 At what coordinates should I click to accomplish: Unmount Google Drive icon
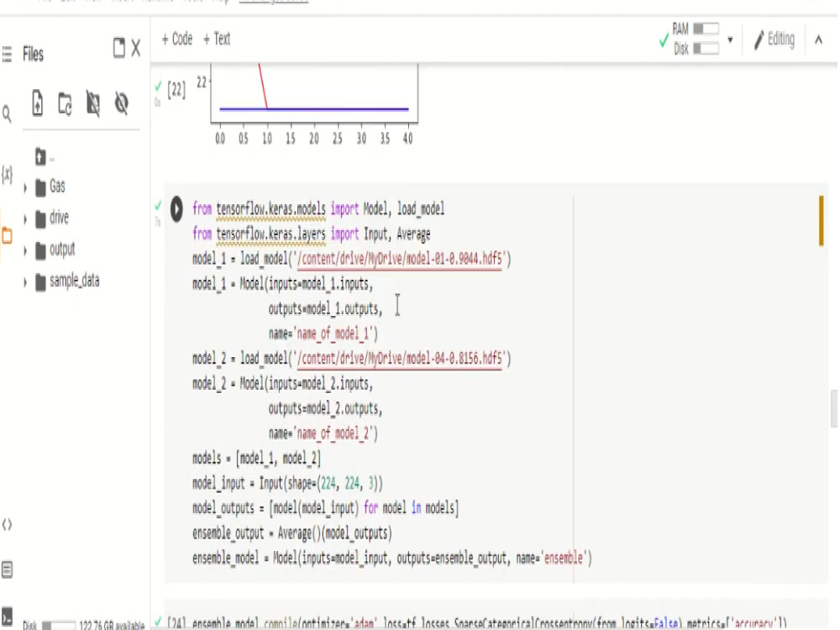93,104
